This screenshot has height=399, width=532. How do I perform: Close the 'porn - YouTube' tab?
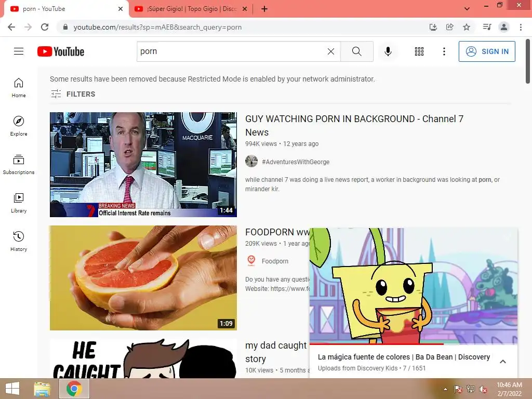pos(121,9)
